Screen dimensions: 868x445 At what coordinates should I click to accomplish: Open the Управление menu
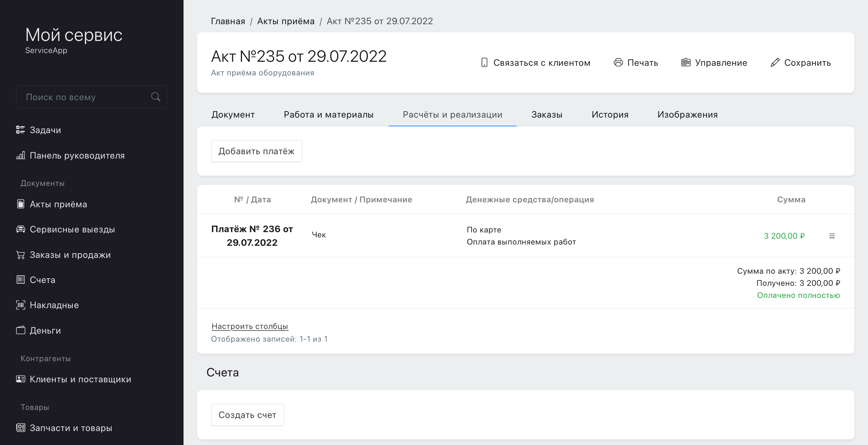[x=714, y=63]
